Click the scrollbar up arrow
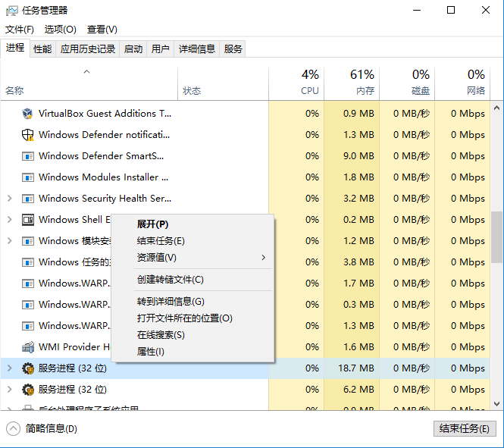This screenshot has width=504, height=448. coord(497,108)
